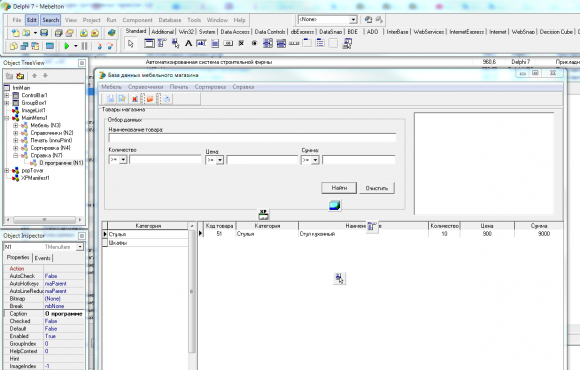
Task: Click the Pause program toolbar icon
Action: (84, 46)
